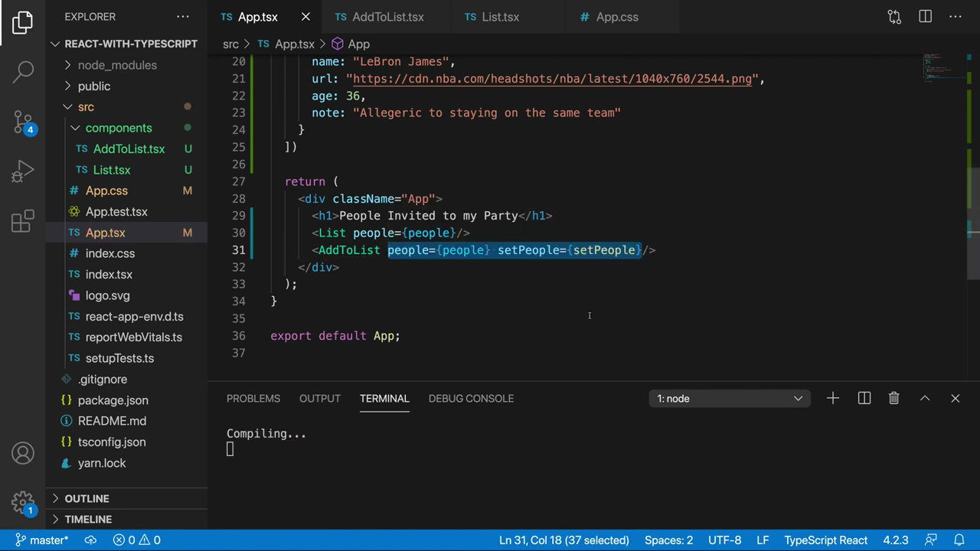Open the Accounts menu icon
The width and height of the screenshot is (980, 551).
pos(23,453)
